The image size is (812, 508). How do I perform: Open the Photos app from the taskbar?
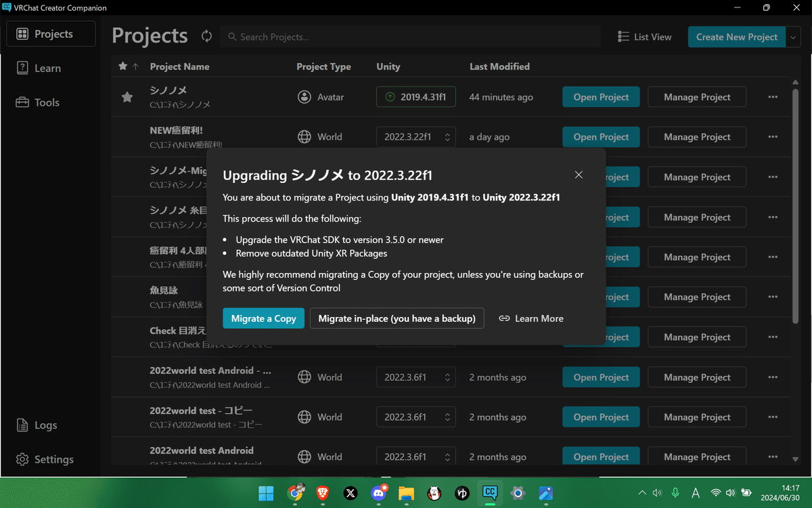[546, 493]
